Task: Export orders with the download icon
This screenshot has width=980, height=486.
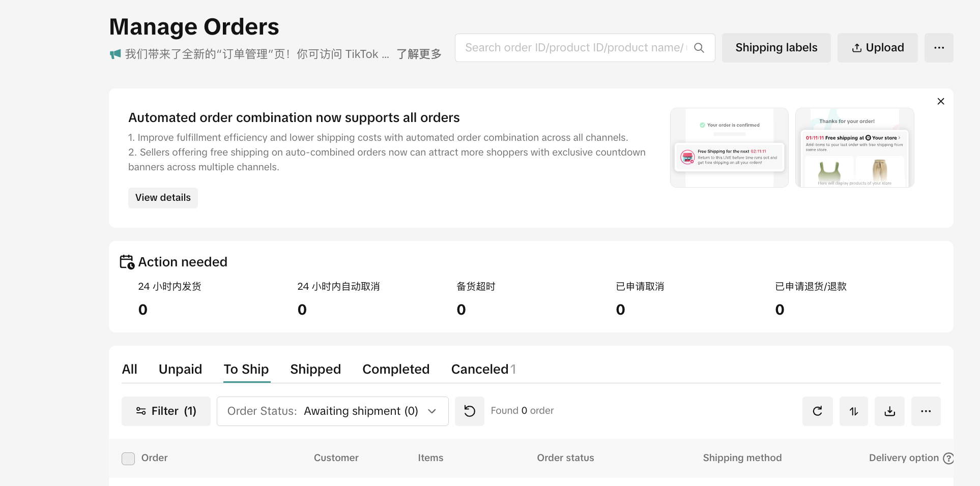Action: (x=889, y=411)
